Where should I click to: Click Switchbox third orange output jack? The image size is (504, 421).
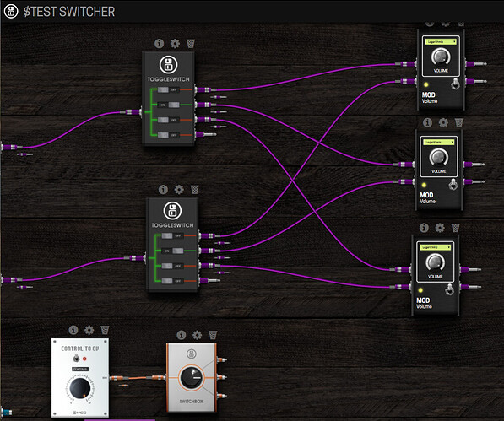tap(222, 396)
